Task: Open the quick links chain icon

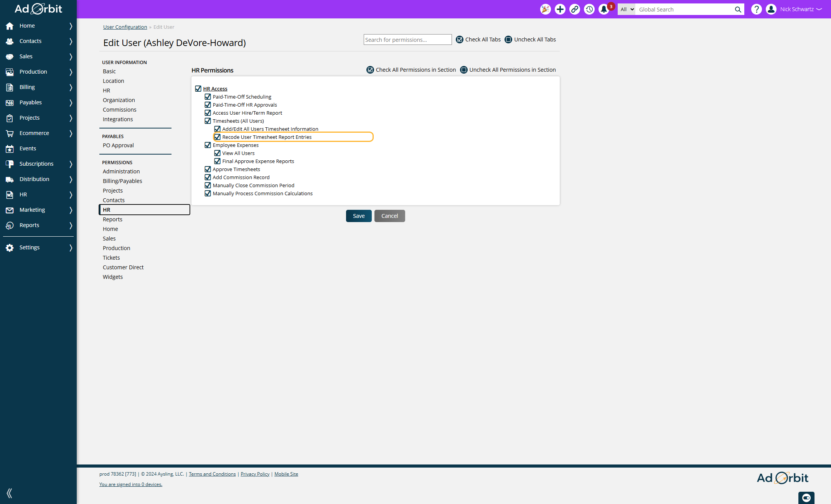Action: (575, 9)
